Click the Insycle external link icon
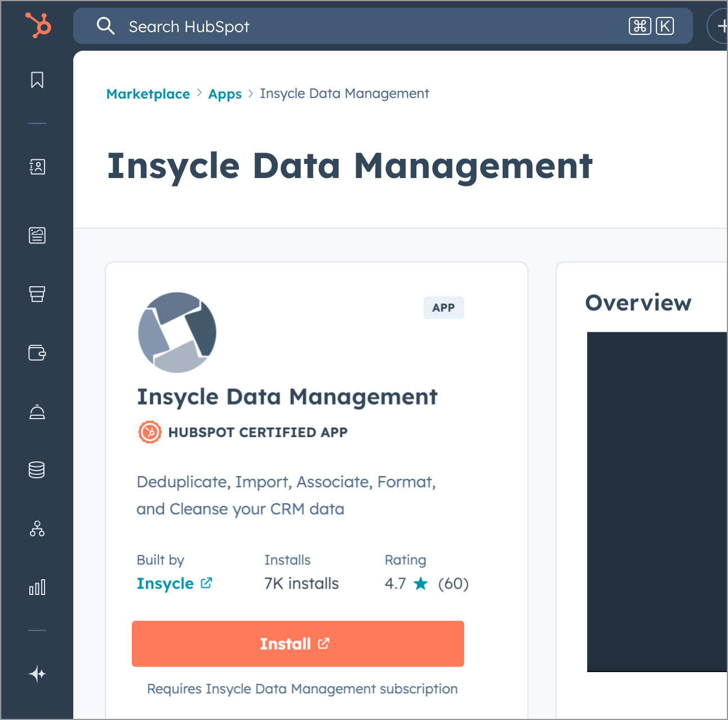 [206, 583]
